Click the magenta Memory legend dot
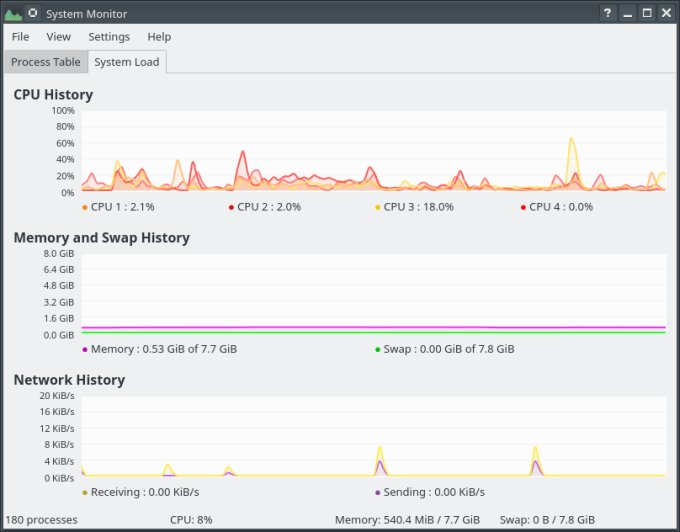This screenshot has width=680, height=532. [x=85, y=350]
